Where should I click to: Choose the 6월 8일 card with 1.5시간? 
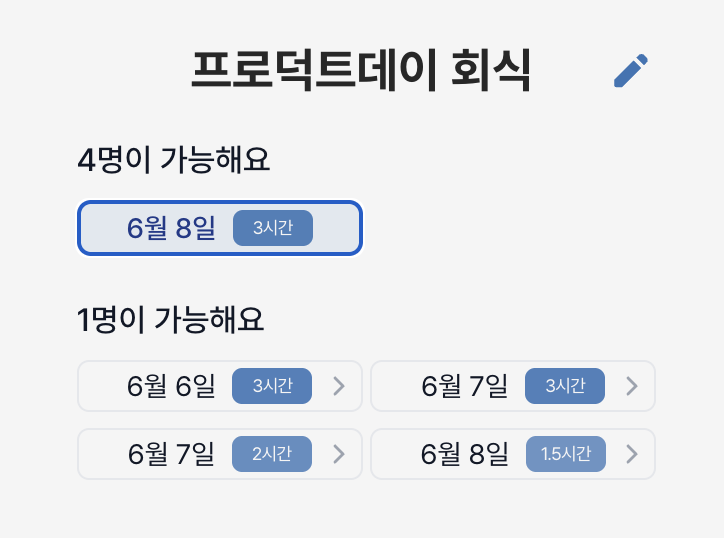pos(513,454)
